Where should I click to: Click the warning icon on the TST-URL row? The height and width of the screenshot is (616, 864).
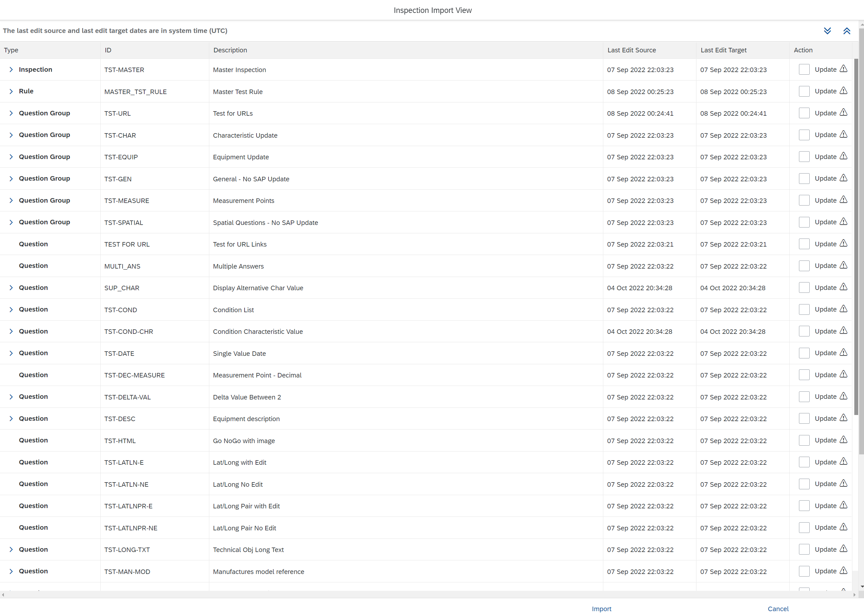tap(843, 113)
